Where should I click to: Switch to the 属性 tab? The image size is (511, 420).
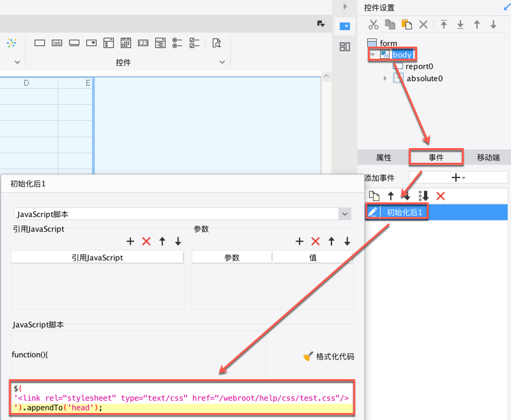pos(384,158)
